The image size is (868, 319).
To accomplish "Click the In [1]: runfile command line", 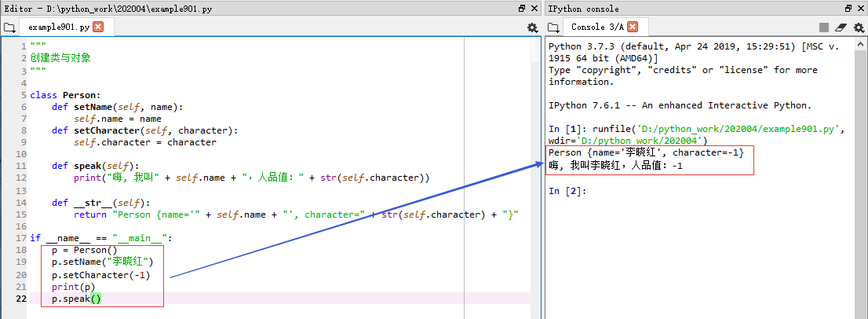I will pyautogui.click(x=697, y=134).
